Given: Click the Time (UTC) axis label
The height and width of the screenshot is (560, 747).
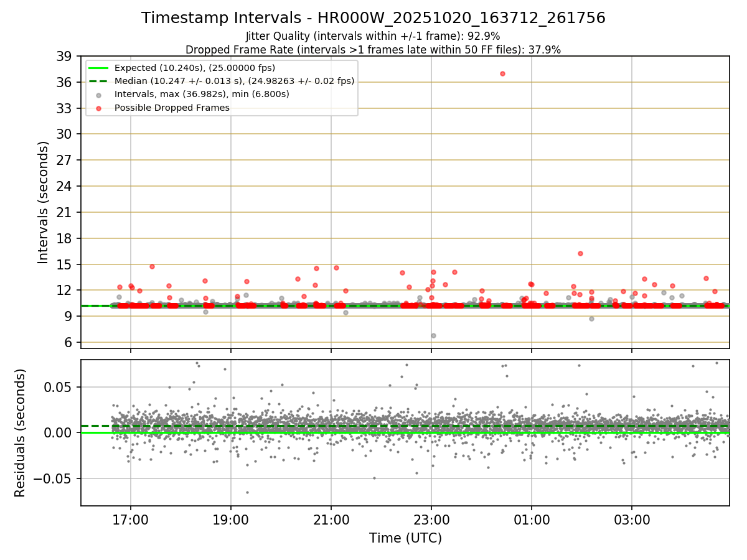Looking at the screenshot, I should (405, 538).
